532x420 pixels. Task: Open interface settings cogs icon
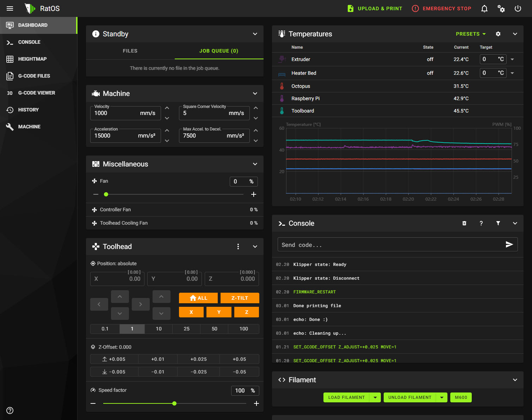click(x=501, y=8)
